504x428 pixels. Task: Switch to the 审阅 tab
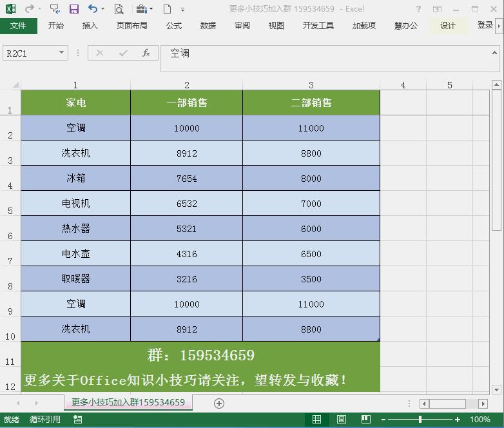pyautogui.click(x=242, y=25)
